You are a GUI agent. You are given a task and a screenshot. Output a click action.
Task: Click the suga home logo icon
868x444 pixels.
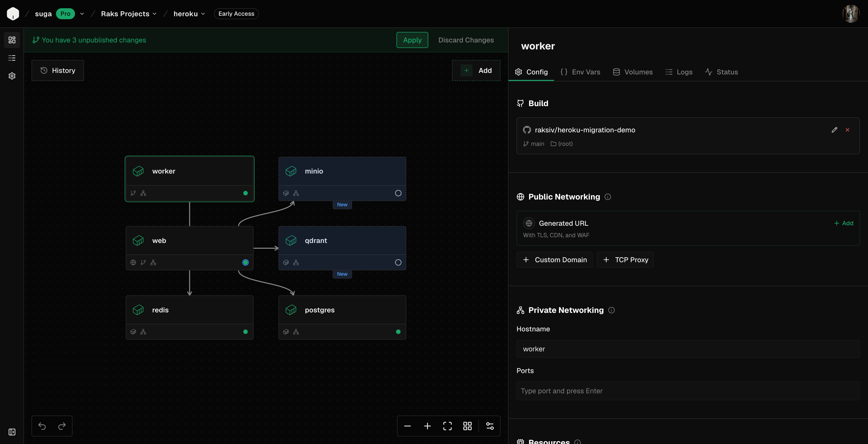[13, 14]
